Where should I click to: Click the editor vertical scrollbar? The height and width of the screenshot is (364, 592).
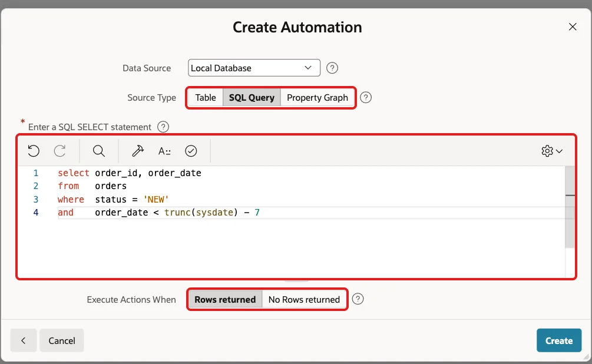(570, 207)
